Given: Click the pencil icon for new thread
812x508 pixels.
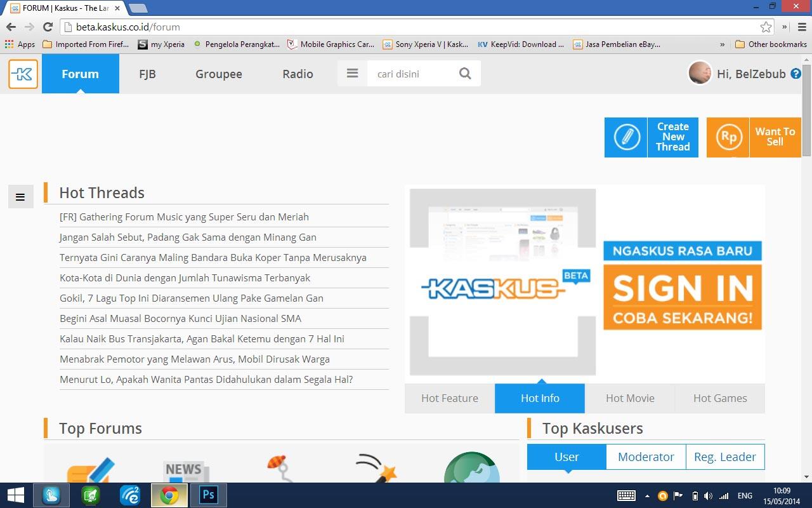Looking at the screenshot, I should click(x=626, y=137).
